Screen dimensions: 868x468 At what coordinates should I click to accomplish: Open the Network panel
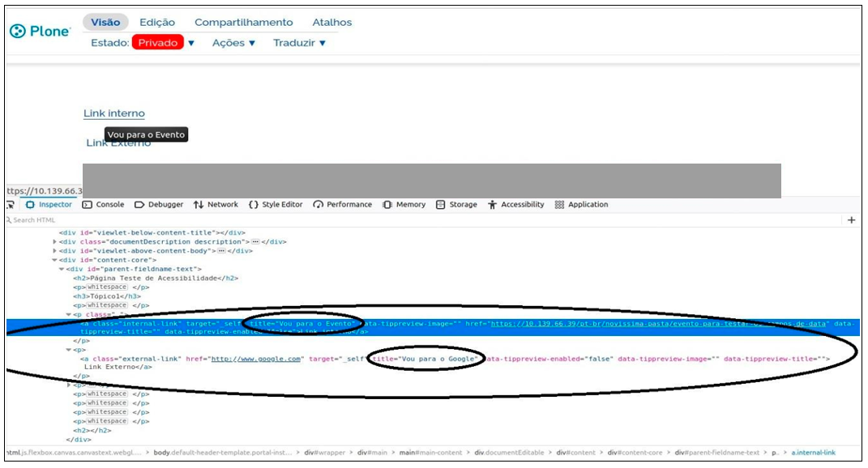click(216, 205)
